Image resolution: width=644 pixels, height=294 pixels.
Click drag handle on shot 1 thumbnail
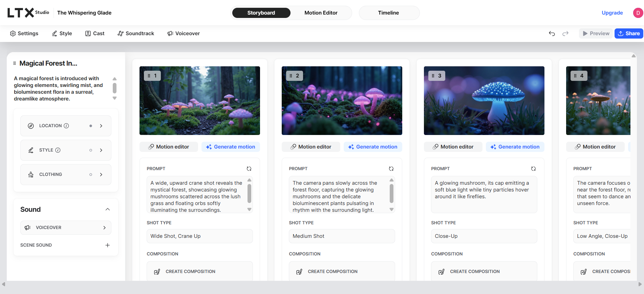pos(149,76)
